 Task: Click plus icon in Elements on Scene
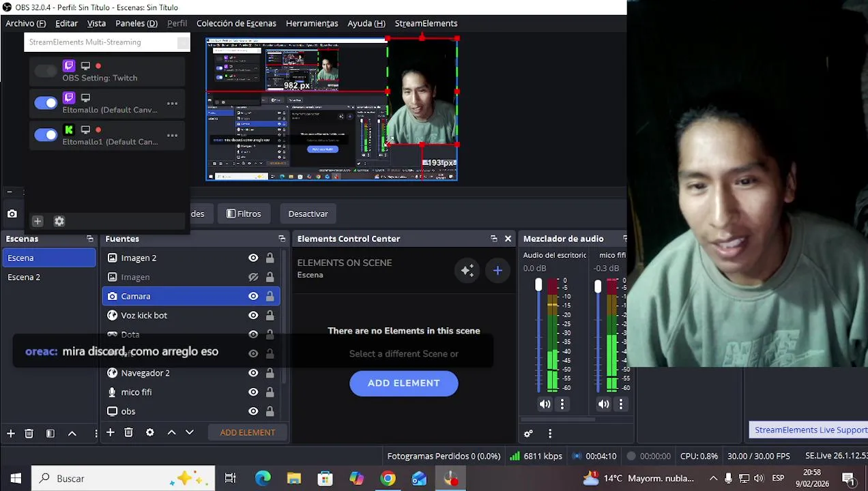click(x=497, y=271)
